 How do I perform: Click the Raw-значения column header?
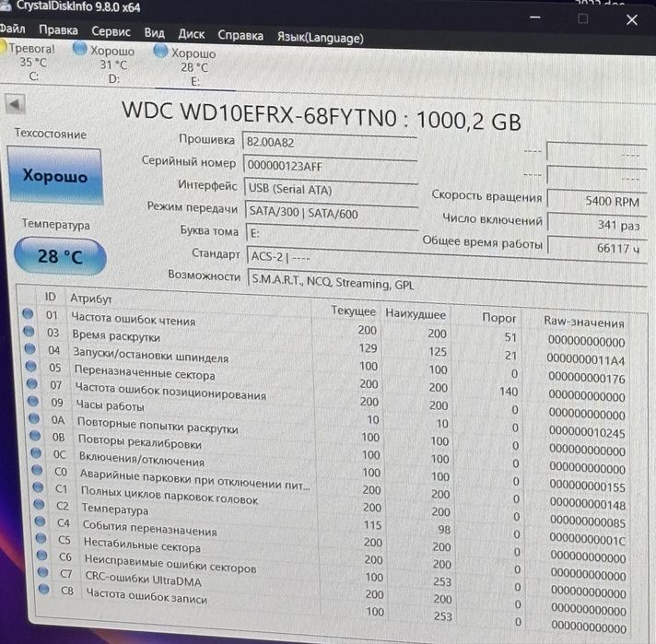point(584,322)
